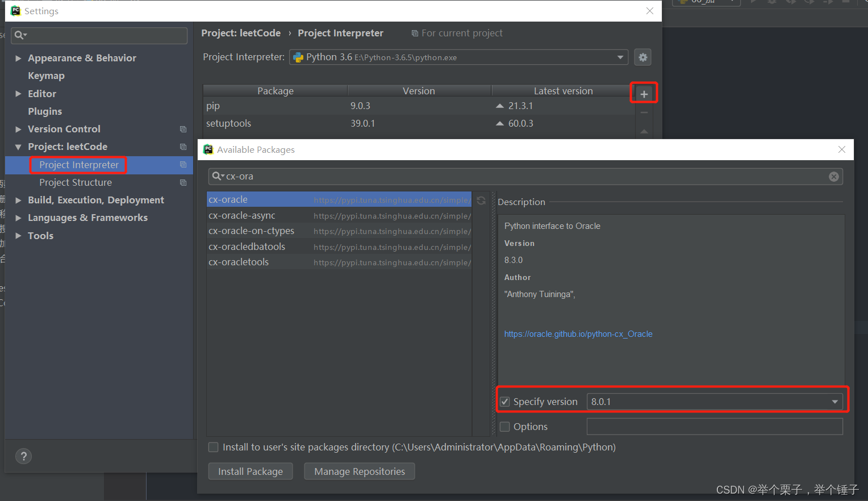Click the upgrade package arrow icon
This screenshot has width=868, height=501.
tap(644, 131)
